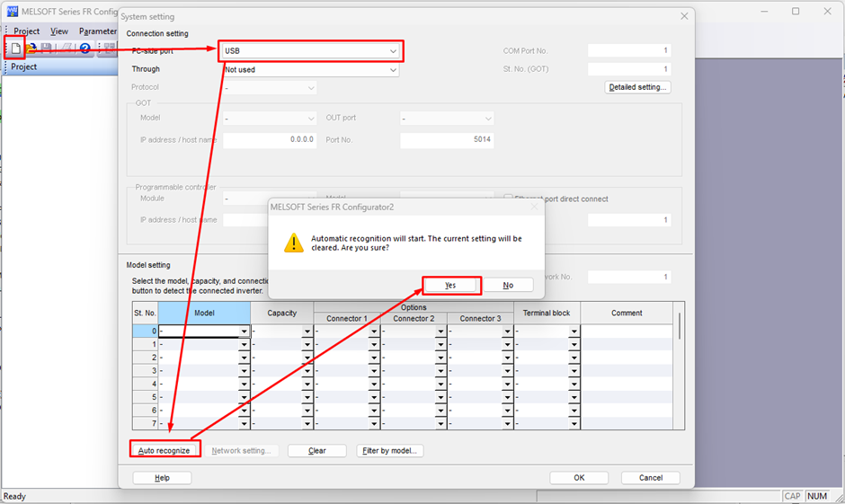Open Terminal block dropdown for station 6

click(574, 411)
